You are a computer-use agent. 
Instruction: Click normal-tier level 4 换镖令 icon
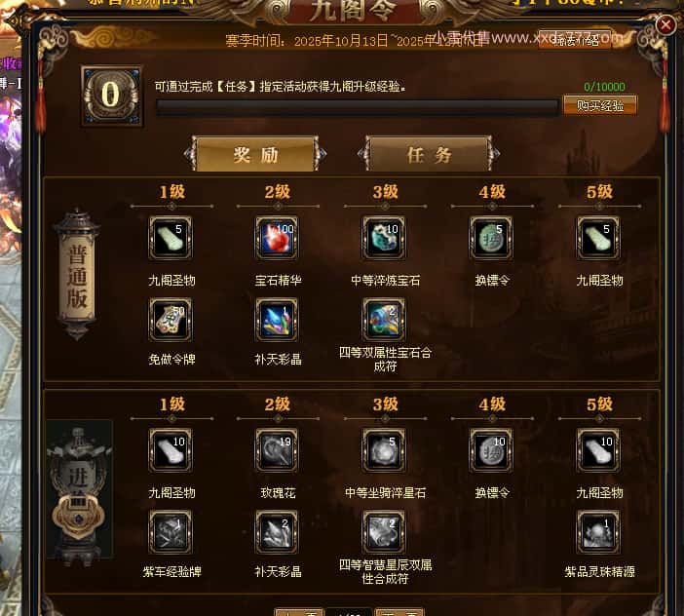[x=491, y=238]
